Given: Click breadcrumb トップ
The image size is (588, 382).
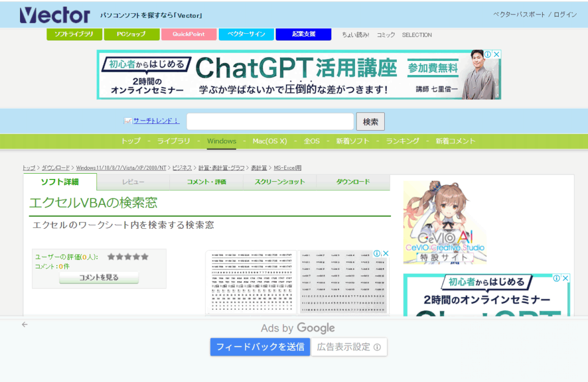Looking at the screenshot, I should tap(29, 168).
